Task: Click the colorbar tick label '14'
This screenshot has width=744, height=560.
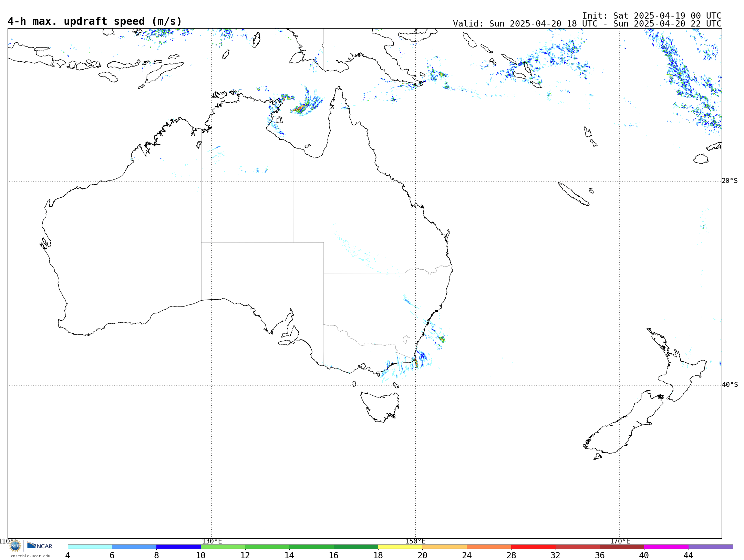Action: point(289,556)
